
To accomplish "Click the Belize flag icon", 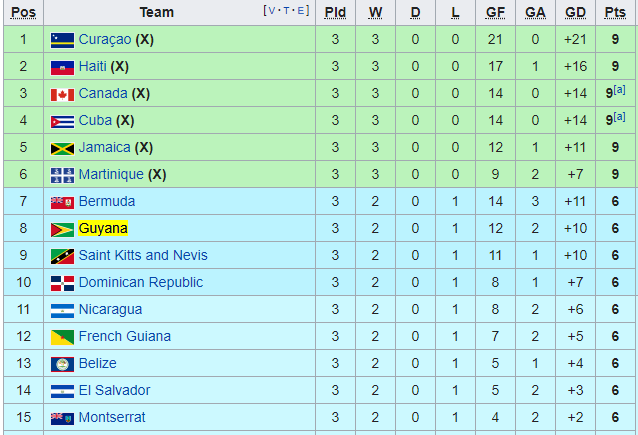I will pyautogui.click(x=62, y=365).
